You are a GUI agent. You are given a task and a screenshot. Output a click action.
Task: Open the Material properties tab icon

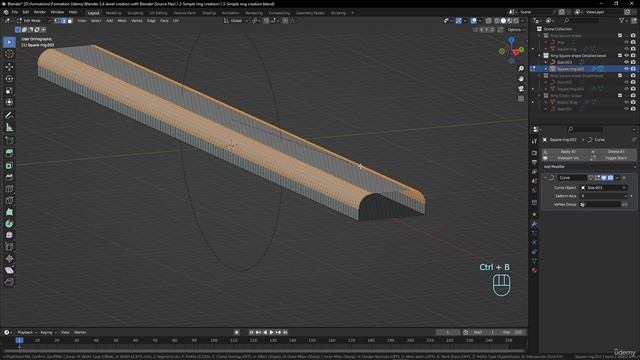[534, 270]
